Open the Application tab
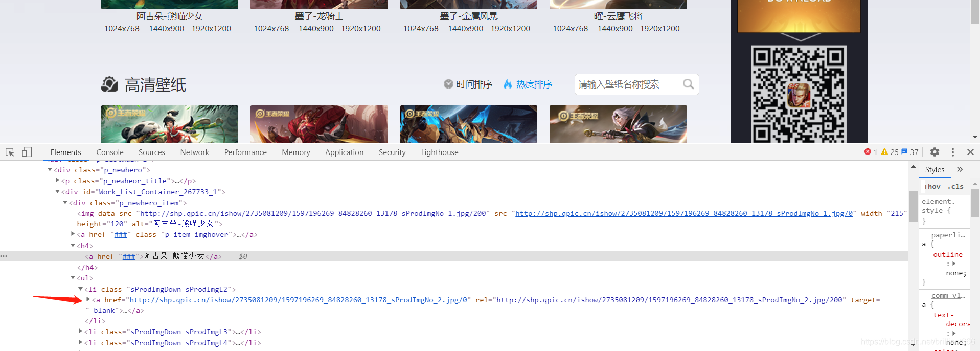 [345, 152]
